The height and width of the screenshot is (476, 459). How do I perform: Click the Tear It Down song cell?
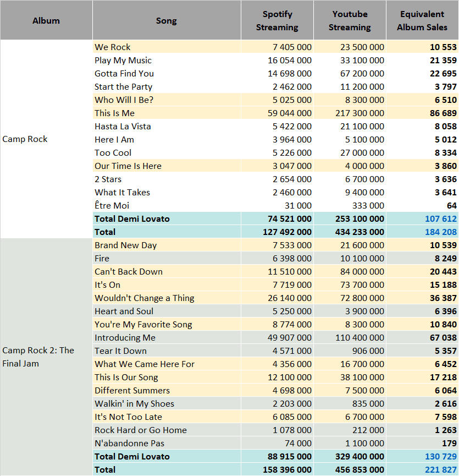click(167, 351)
